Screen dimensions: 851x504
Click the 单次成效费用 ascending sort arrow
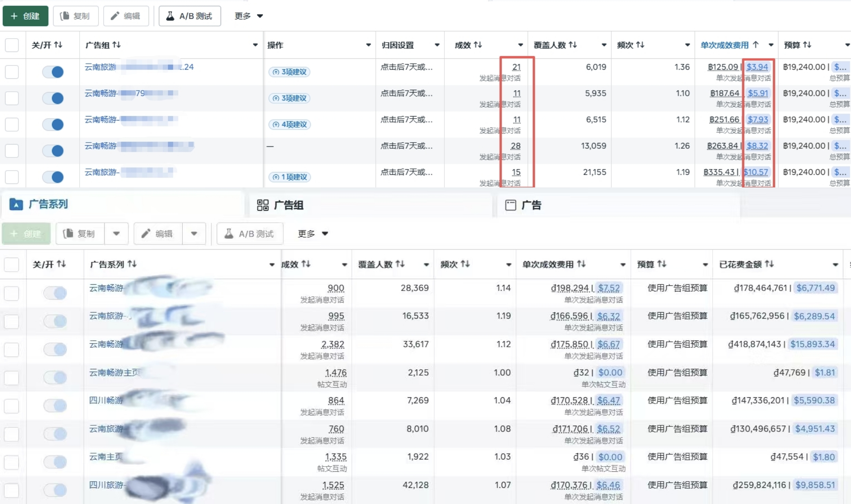pyautogui.click(x=755, y=45)
